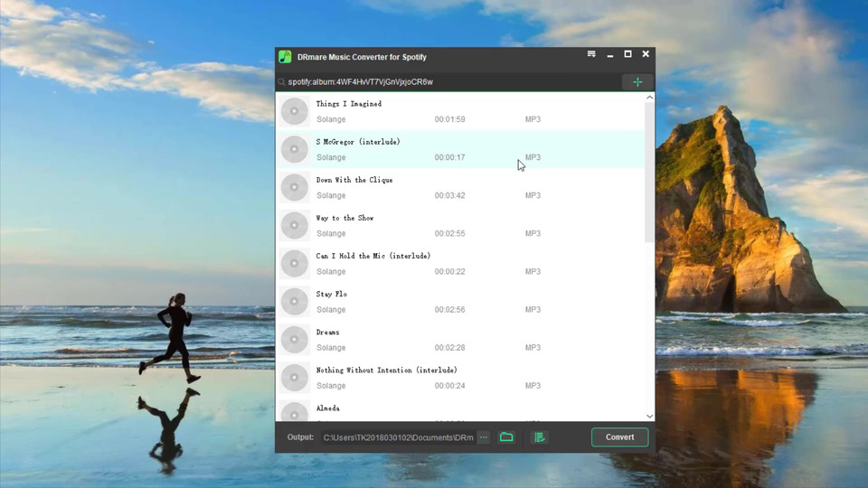Click the disc thumbnail for Almeda
The image size is (868, 488).
(x=295, y=412)
